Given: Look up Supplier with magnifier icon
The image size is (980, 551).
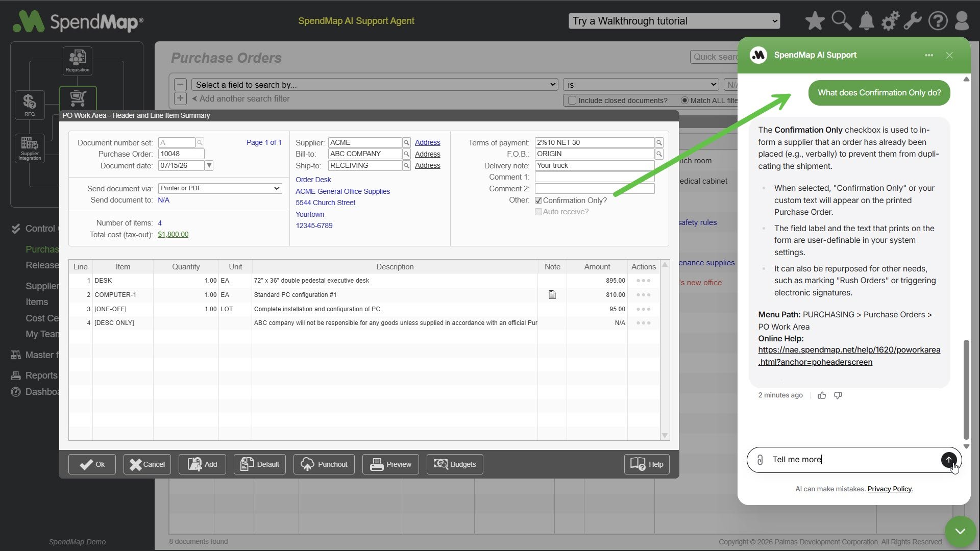Looking at the screenshot, I should 406,143.
